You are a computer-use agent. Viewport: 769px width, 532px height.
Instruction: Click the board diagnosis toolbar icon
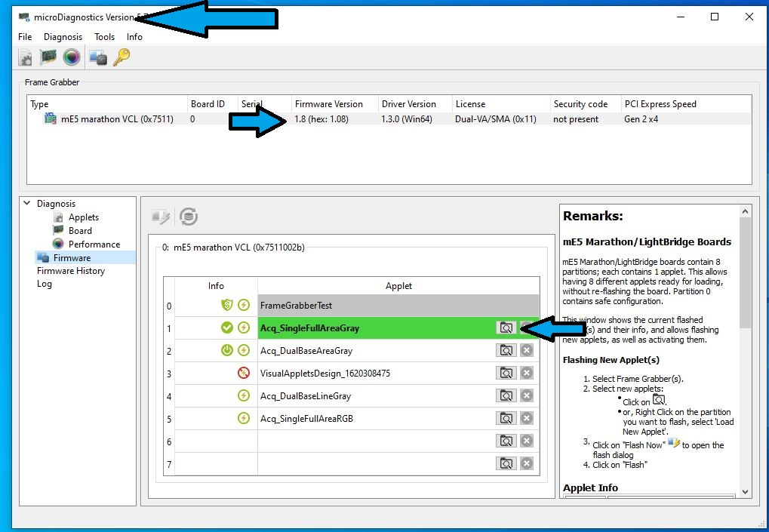pyautogui.click(x=48, y=57)
